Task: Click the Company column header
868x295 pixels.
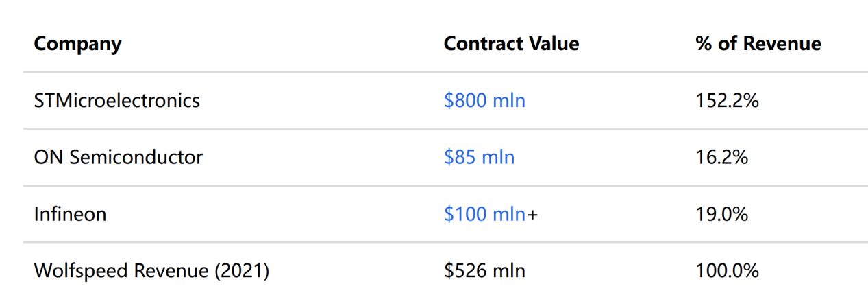Action: pyautogui.click(x=77, y=44)
